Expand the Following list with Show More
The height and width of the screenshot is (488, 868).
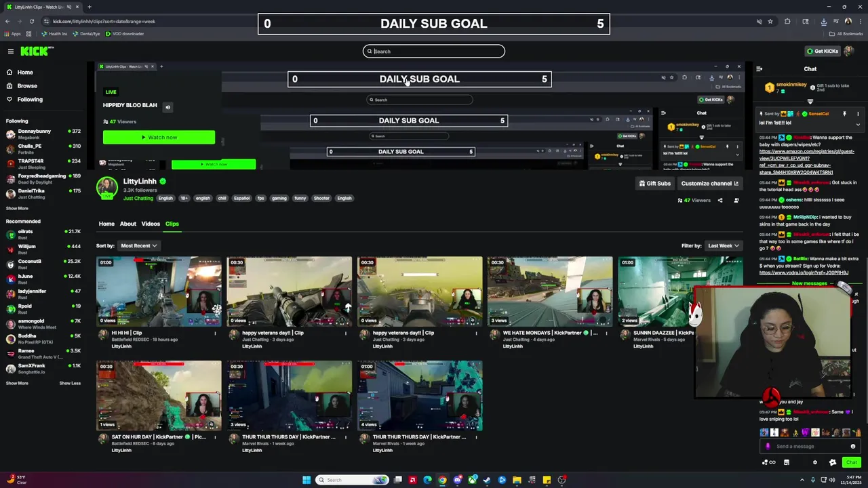17,208
